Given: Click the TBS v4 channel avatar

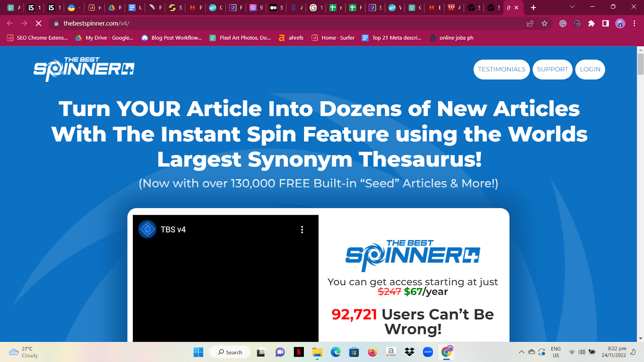Looking at the screenshot, I should click(x=147, y=230).
